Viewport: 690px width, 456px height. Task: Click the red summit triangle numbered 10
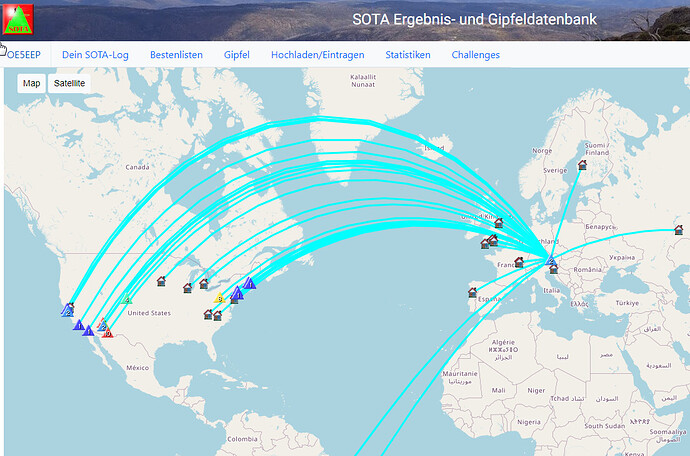[107, 333]
